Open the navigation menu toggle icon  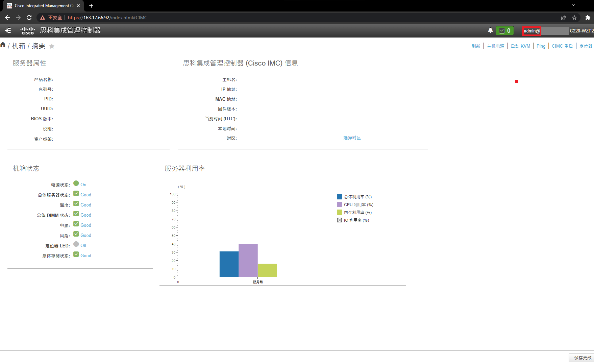pyautogui.click(x=8, y=30)
